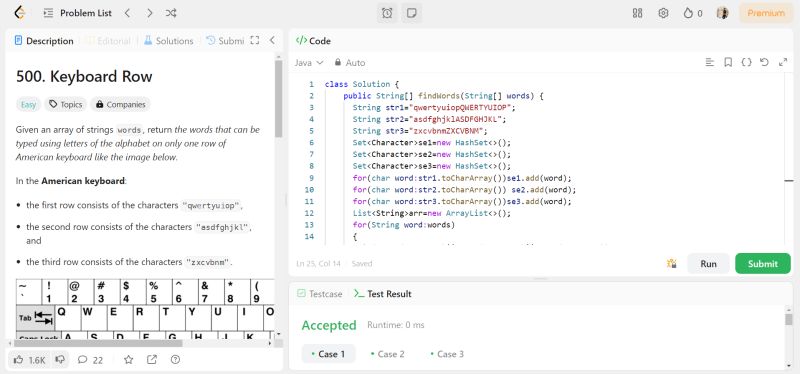The height and width of the screenshot is (374, 800).
Task: Click the streak flame icon
Action: [688, 13]
